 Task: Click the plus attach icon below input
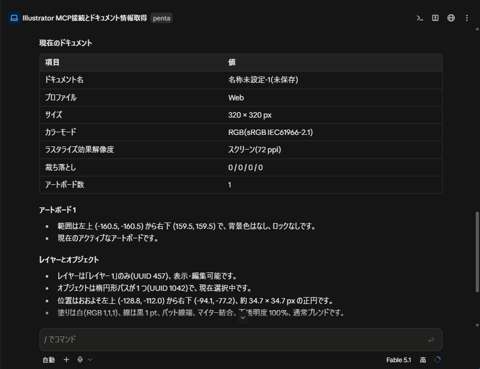click(x=66, y=359)
